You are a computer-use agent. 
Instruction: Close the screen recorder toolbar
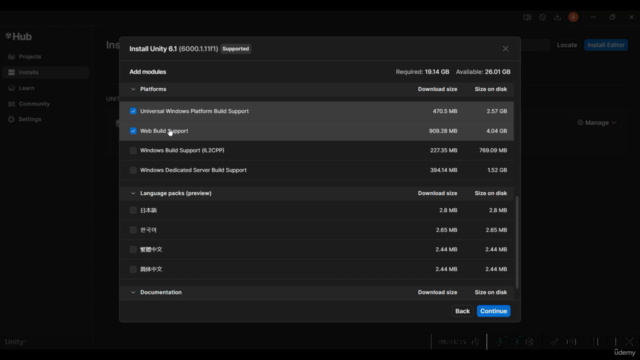point(629,342)
